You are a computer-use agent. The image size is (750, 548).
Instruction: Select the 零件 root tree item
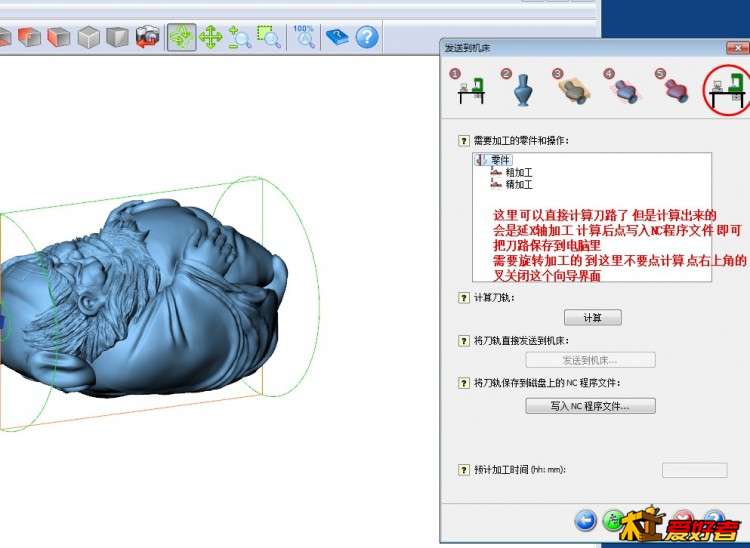(x=500, y=160)
